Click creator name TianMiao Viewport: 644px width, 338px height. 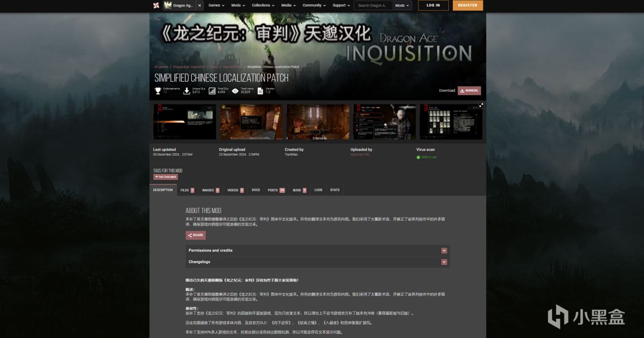click(x=291, y=155)
